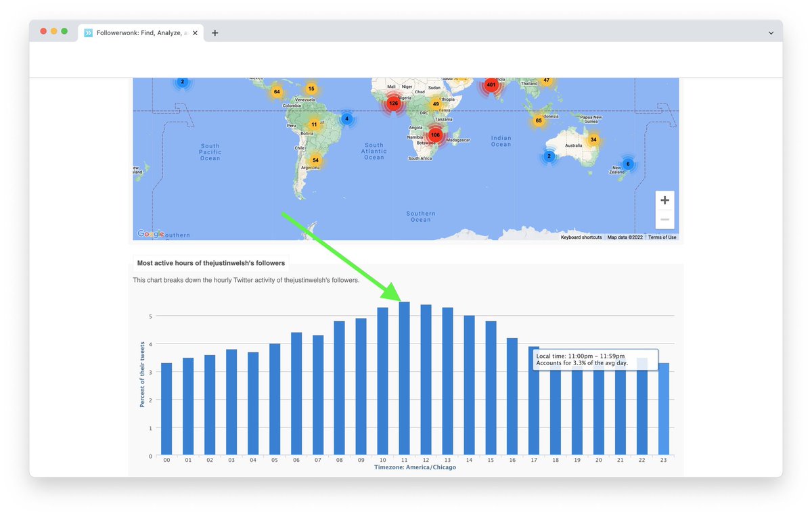Screen dimensions: 812x516
Task: Click the Percent of their tweets axis title
Action: click(x=142, y=374)
